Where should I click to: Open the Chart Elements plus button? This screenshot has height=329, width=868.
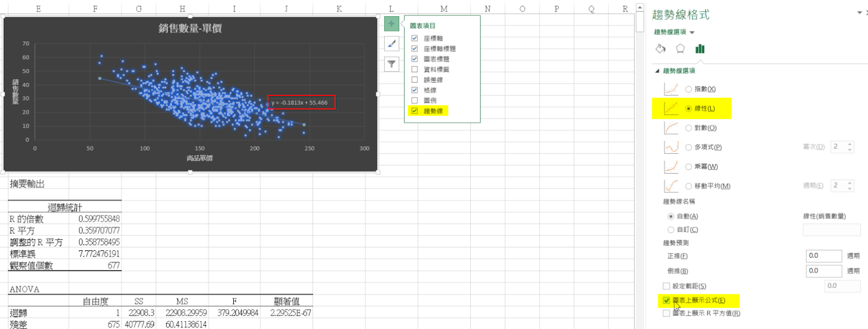(x=391, y=24)
